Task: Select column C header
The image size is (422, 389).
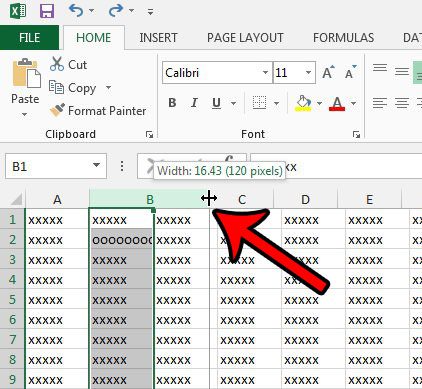Action: click(x=242, y=199)
